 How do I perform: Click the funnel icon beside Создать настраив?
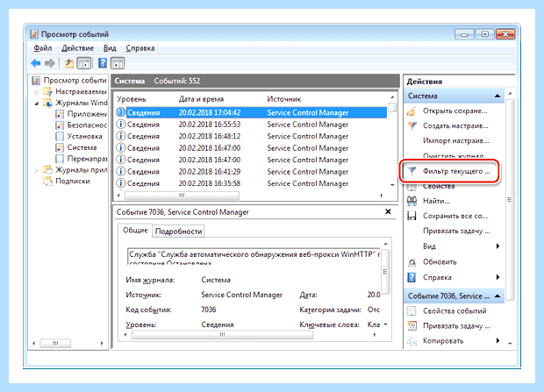(412, 125)
